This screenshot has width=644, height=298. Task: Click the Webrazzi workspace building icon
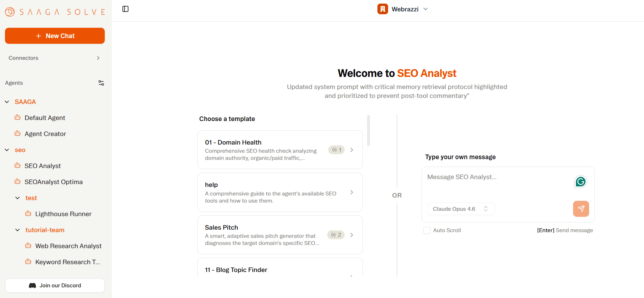point(382,9)
